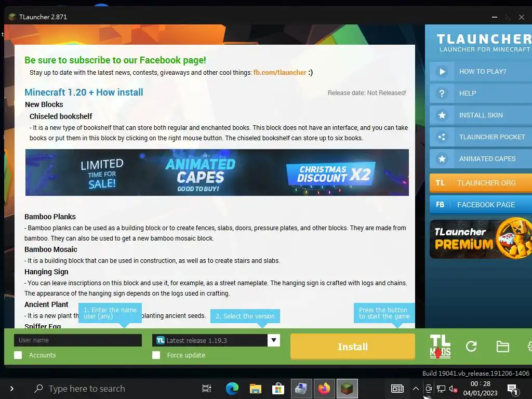Click the TLauncher window title icon
Screen dimensions: 532x399
(x=12, y=17)
